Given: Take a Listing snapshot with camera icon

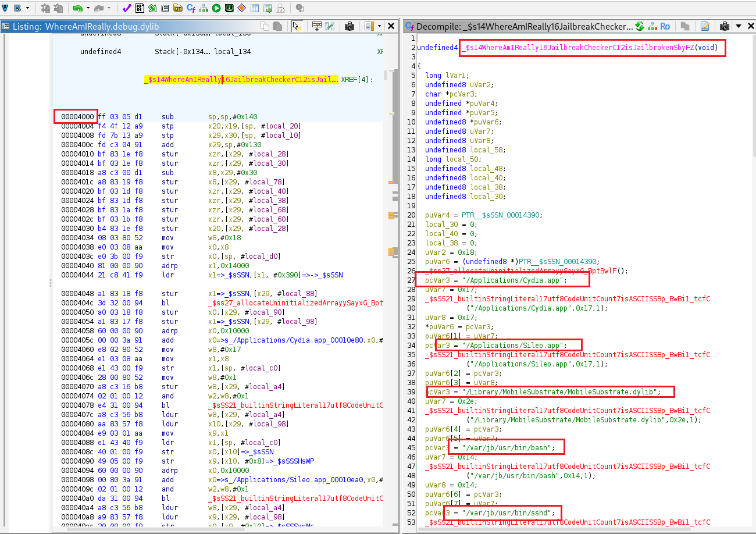Looking at the screenshot, I should point(350,26).
